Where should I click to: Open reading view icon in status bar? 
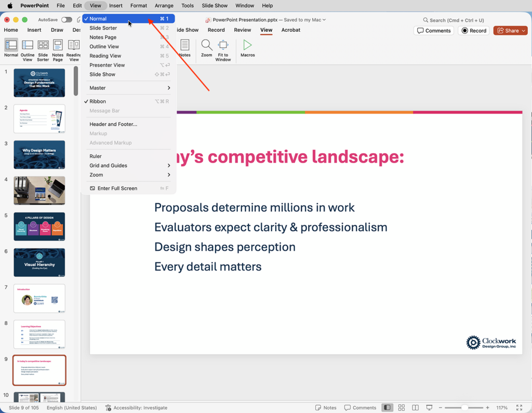(x=415, y=408)
